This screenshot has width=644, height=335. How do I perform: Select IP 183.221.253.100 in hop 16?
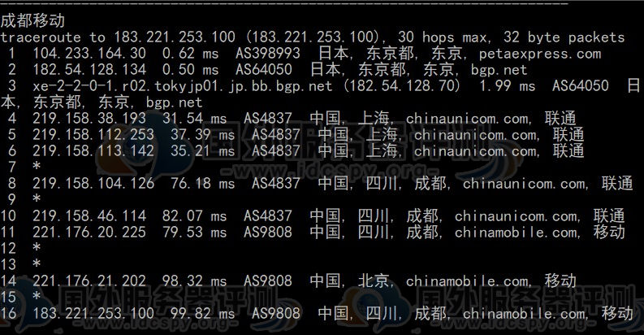click(x=93, y=314)
